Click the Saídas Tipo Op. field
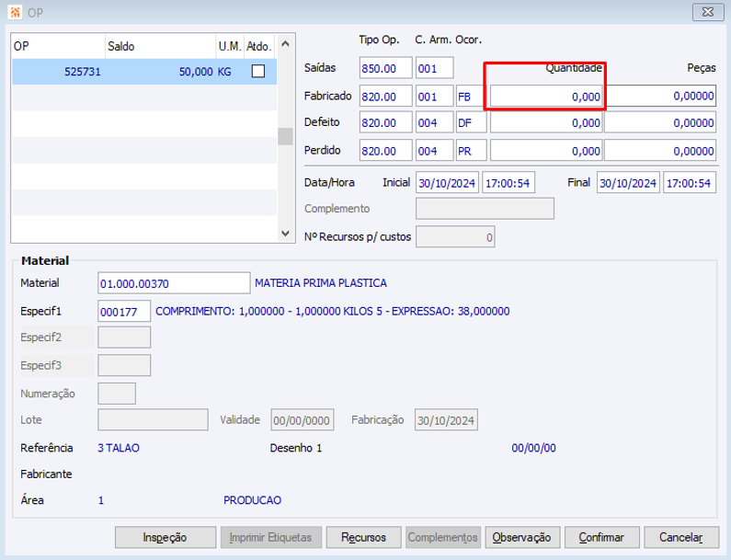The height and width of the screenshot is (560, 731). [x=385, y=68]
